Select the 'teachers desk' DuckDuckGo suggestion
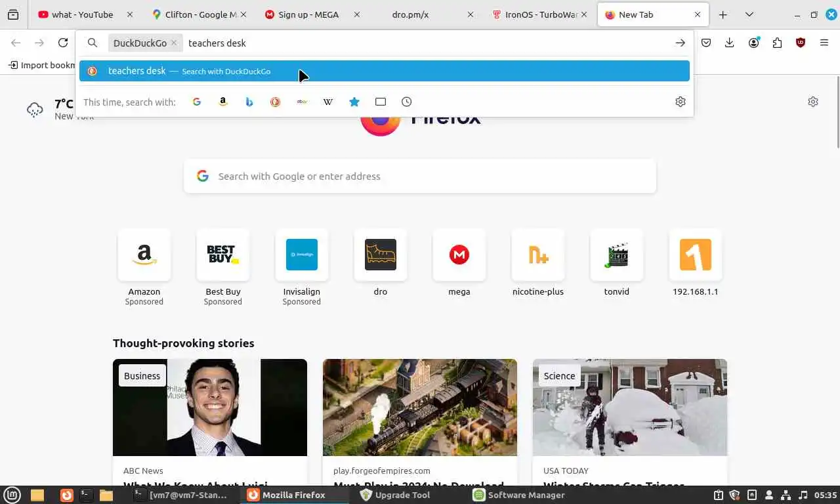This screenshot has width=840, height=504. pyautogui.click(x=385, y=71)
